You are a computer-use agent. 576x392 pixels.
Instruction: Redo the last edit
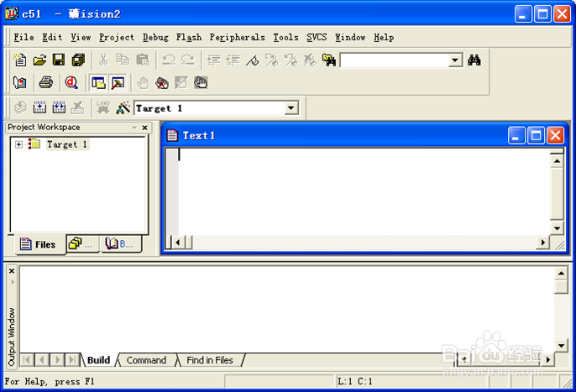coord(188,60)
